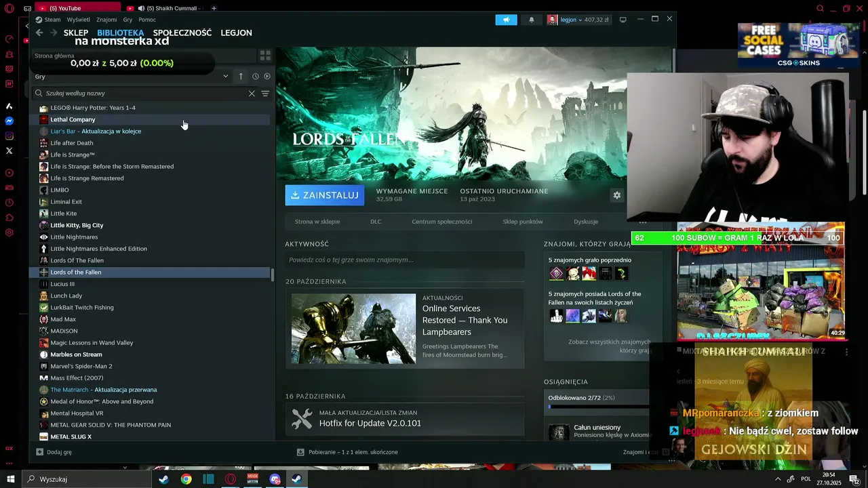Open the Sklep punktów link
Screen dimensions: 868x488
click(x=523, y=222)
